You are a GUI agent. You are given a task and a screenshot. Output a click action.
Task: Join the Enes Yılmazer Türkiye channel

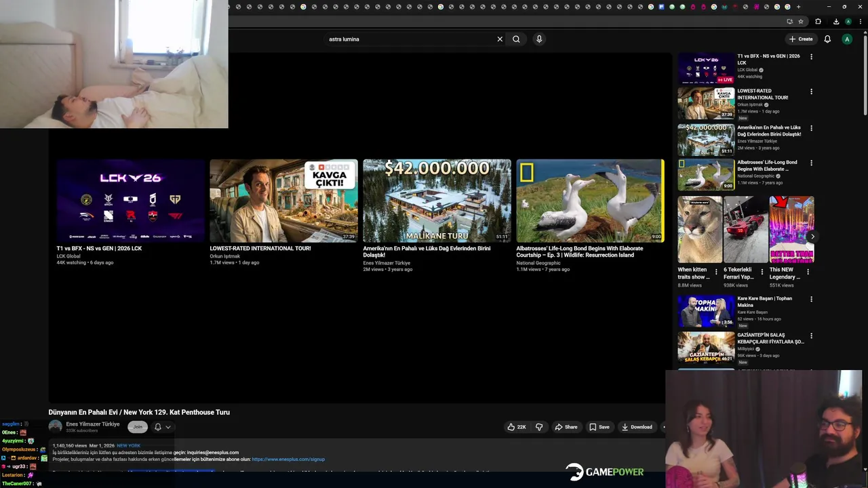click(138, 427)
